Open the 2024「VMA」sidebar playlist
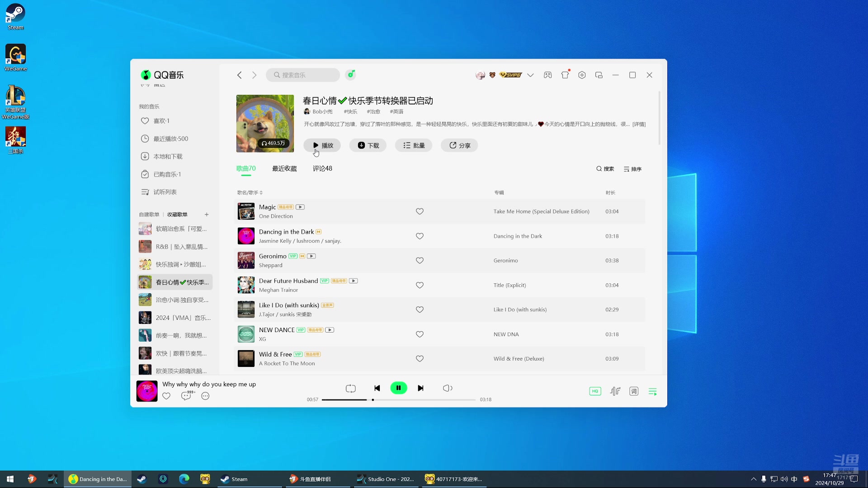Image resolution: width=868 pixels, height=488 pixels. point(175,318)
